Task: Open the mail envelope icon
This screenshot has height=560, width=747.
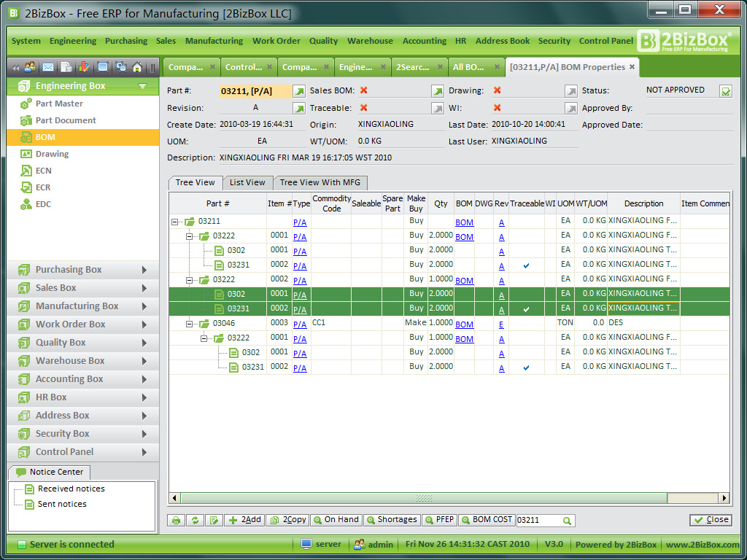Action: pyautogui.click(x=48, y=67)
